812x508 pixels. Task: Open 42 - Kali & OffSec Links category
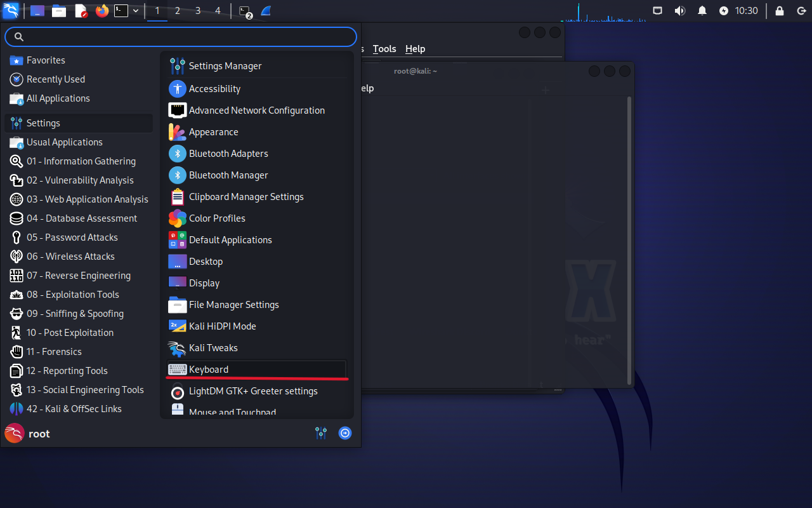click(79, 409)
